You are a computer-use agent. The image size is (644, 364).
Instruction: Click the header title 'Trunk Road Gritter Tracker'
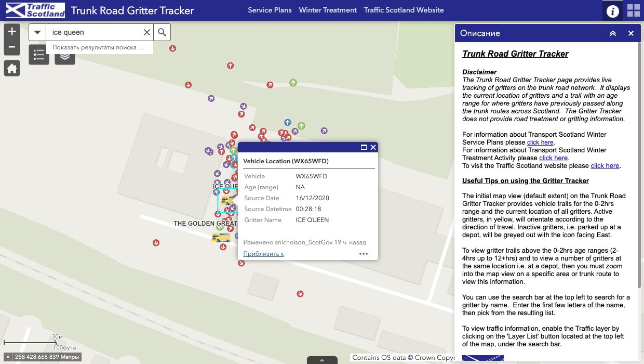[x=132, y=10]
